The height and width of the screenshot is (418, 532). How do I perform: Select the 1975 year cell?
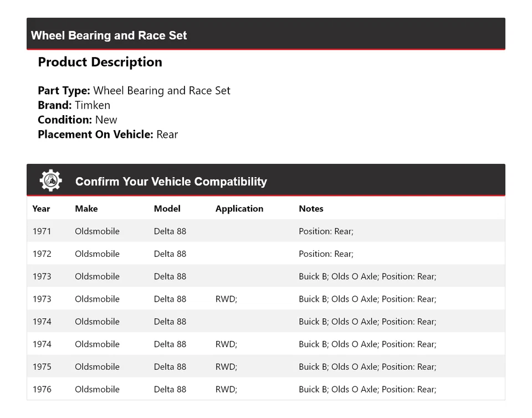click(42, 367)
